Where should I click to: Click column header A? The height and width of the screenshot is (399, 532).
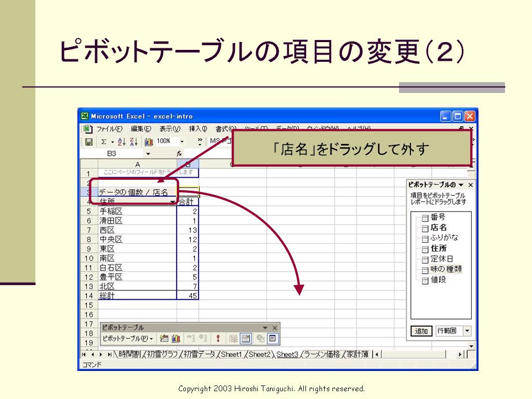coord(137,164)
